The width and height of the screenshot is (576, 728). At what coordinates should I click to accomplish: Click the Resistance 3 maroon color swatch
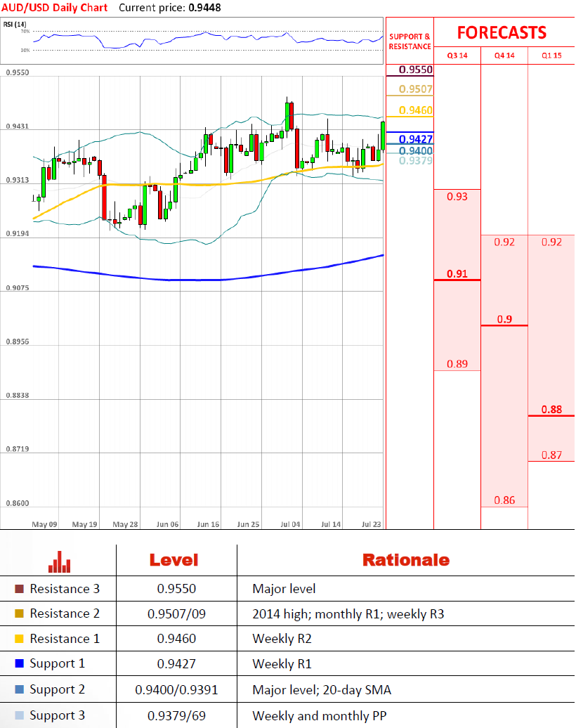(x=20, y=589)
